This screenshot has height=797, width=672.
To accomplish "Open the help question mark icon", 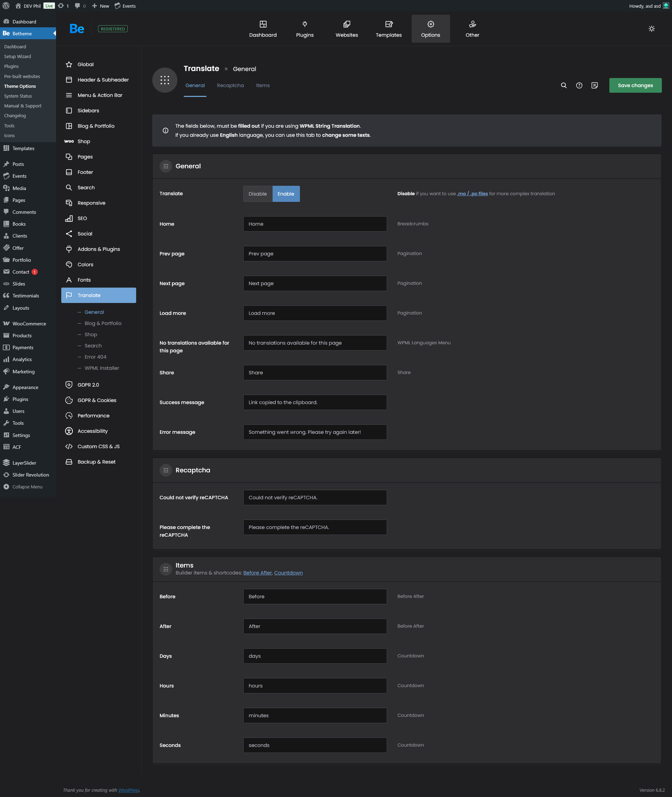I will 579,85.
